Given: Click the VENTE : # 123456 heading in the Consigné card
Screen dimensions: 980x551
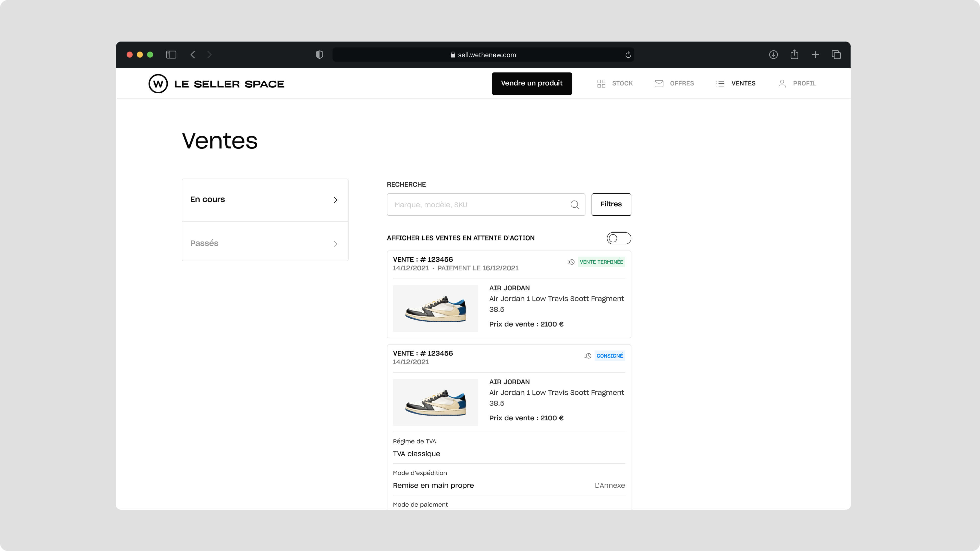Looking at the screenshot, I should pyautogui.click(x=423, y=354).
